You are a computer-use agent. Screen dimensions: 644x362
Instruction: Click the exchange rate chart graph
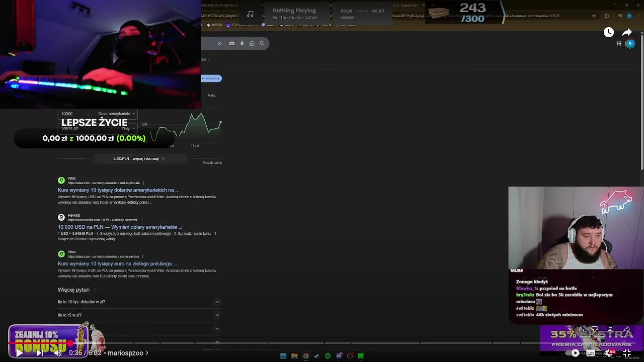[x=186, y=128]
